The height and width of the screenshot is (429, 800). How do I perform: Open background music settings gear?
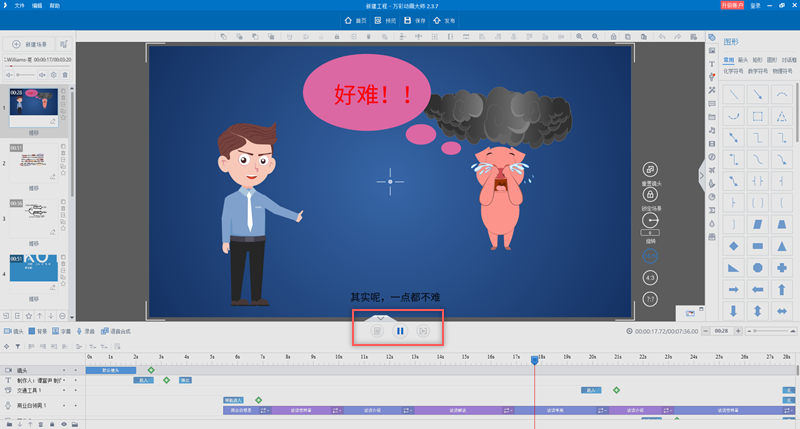(54, 75)
